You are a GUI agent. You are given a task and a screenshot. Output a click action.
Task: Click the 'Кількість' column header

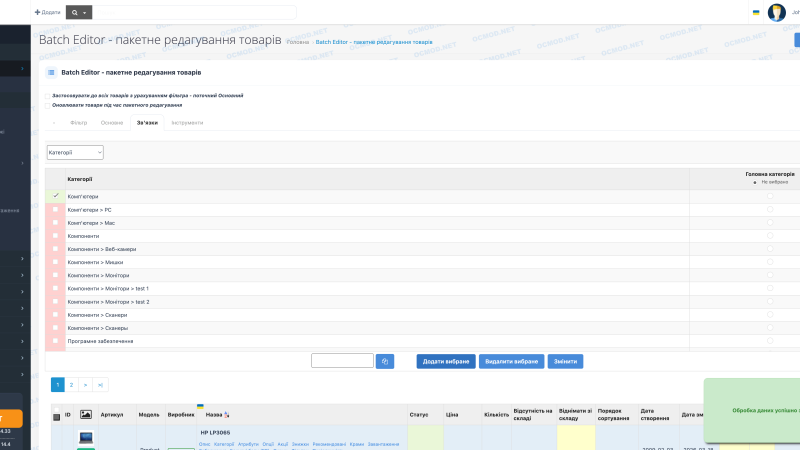coord(496,415)
